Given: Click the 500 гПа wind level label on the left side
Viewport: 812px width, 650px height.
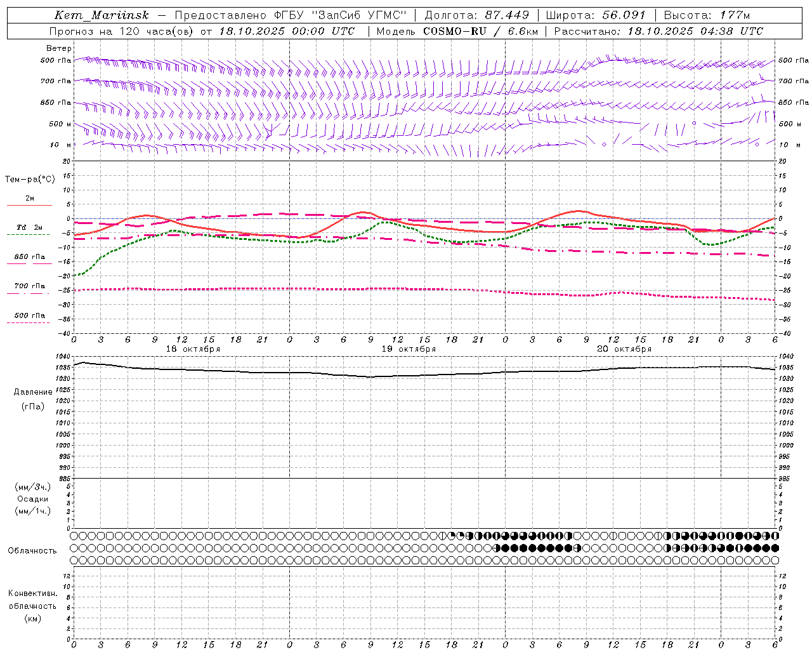Looking at the screenshot, I should coord(56,61).
